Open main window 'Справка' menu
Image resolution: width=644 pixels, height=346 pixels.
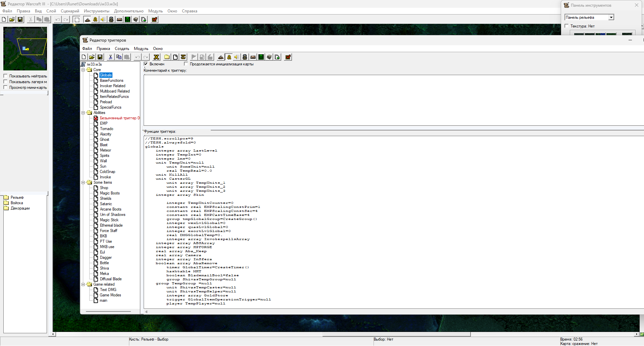pos(190,11)
